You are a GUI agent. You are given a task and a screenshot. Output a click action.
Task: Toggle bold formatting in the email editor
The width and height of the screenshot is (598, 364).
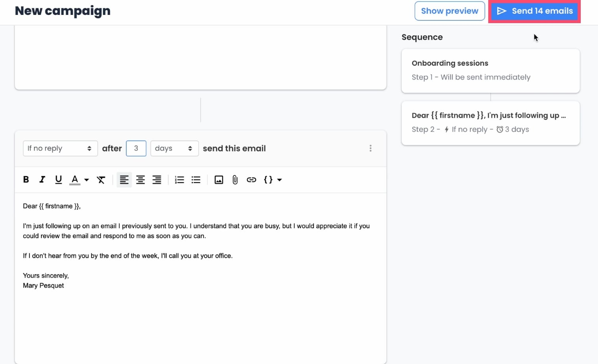point(26,180)
